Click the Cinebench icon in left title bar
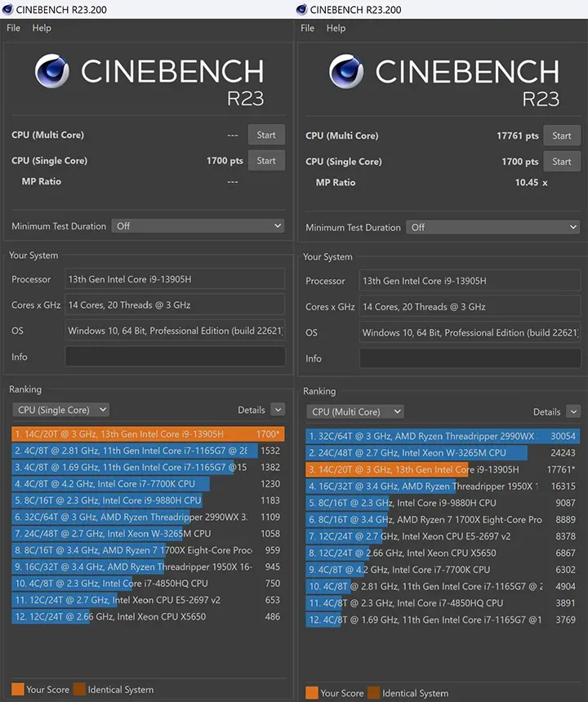 [x=7, y=9]
